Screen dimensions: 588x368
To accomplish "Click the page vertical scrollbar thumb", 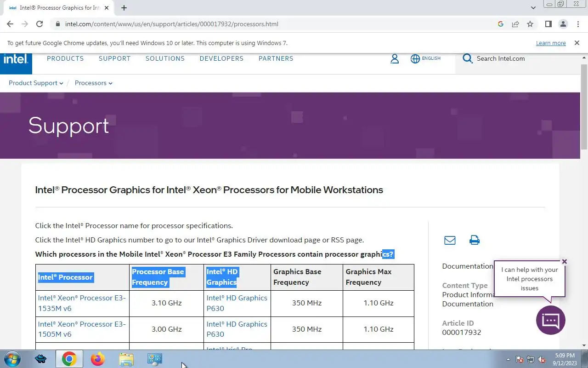I will [x=584, y=107].
